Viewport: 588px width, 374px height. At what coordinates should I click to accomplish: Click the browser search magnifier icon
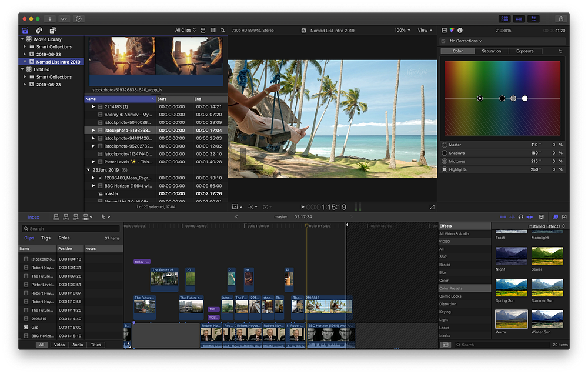pyautogui.click(x=222, y=30)
